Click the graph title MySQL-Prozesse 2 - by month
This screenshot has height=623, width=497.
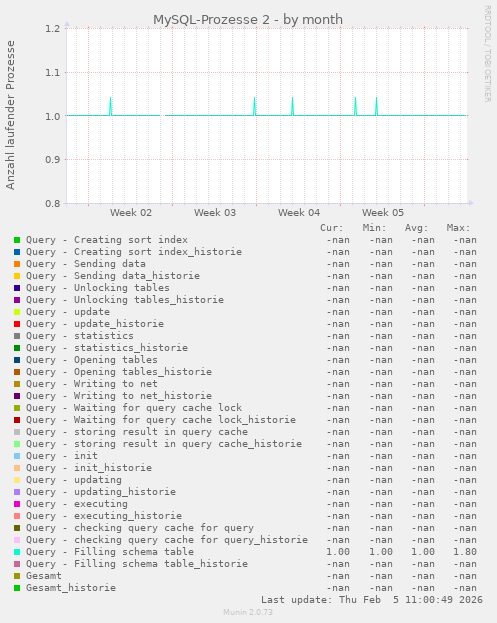248,19
